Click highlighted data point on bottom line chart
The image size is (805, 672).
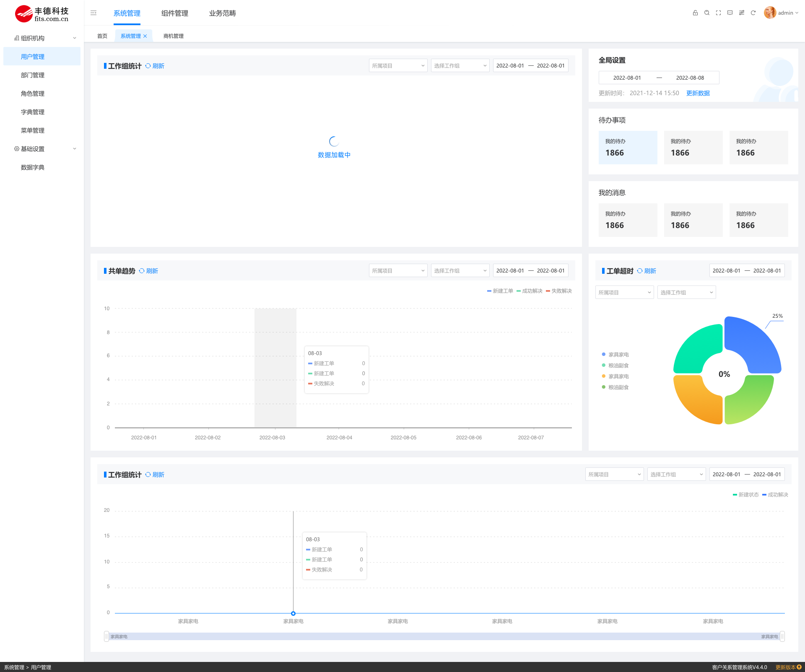pyautogui.click(x=293, y=613)
